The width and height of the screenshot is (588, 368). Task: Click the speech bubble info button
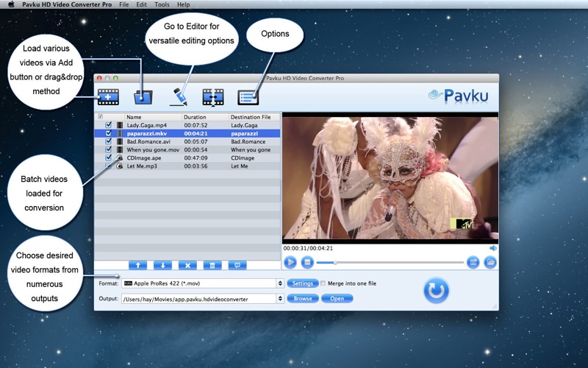(237, 266)
